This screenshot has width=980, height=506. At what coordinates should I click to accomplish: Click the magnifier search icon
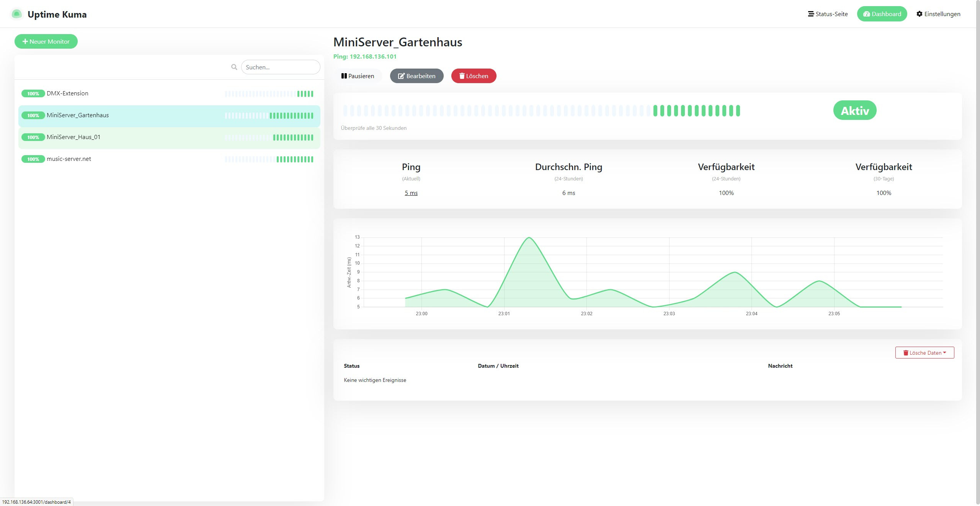point(234,67)
